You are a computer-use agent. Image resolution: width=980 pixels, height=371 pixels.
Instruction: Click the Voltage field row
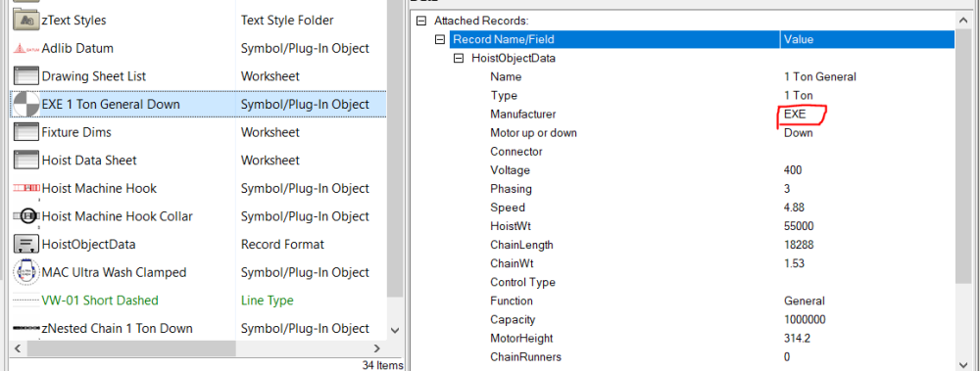click(x=510, y=170)
